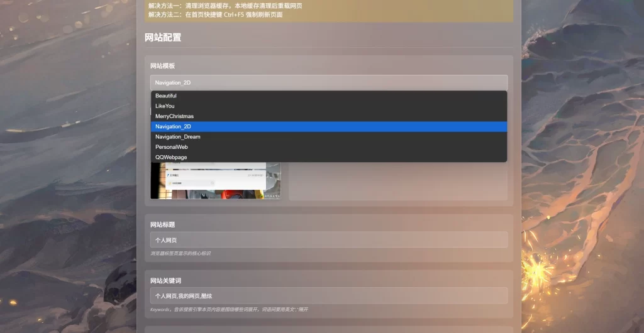Click the 网站配置 section heading
This screenshot has height=333, width=644.
coord(163,38)
